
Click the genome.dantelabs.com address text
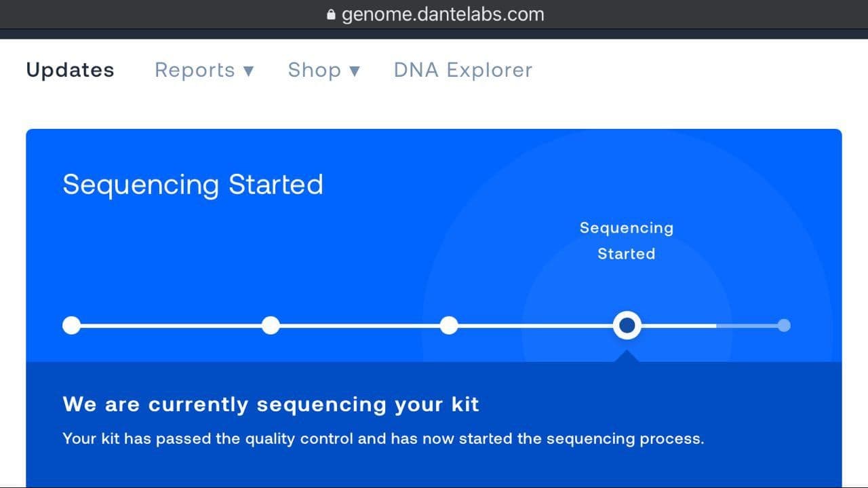(x=442, y=14)
